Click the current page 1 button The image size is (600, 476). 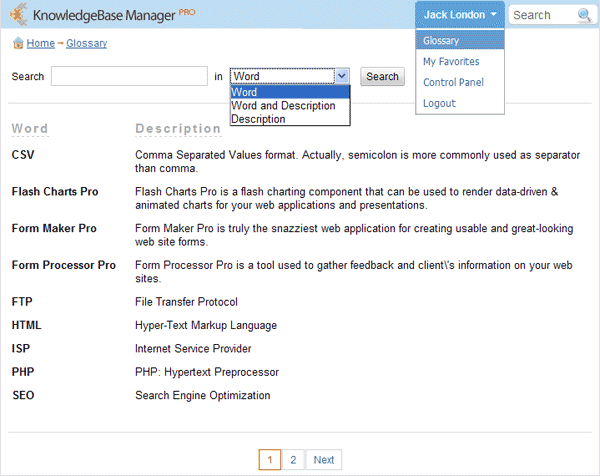(269, 460)
